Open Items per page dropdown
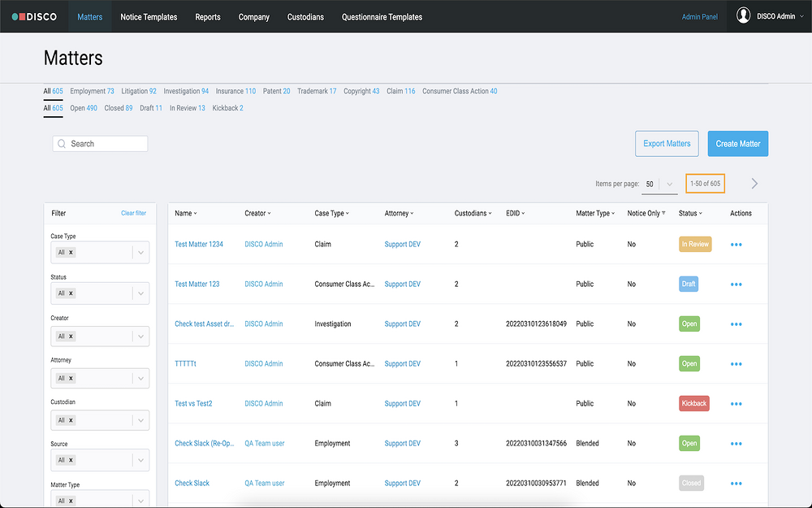This screenshot has height=508, width=812. (x=659, y=184)
